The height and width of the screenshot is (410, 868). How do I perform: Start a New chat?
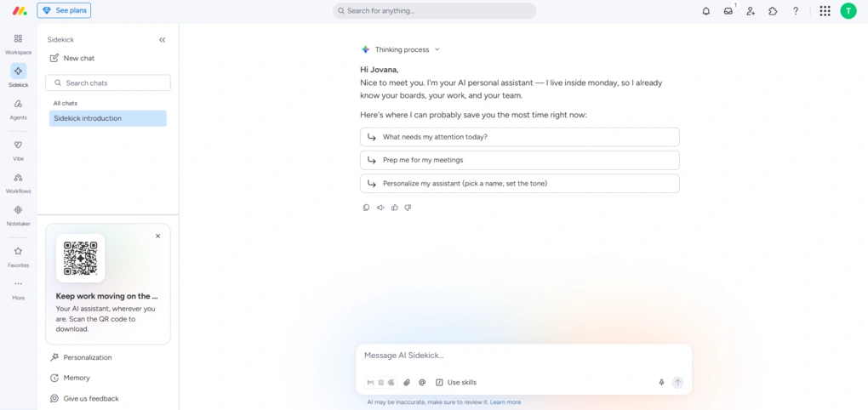coord(72,58)
